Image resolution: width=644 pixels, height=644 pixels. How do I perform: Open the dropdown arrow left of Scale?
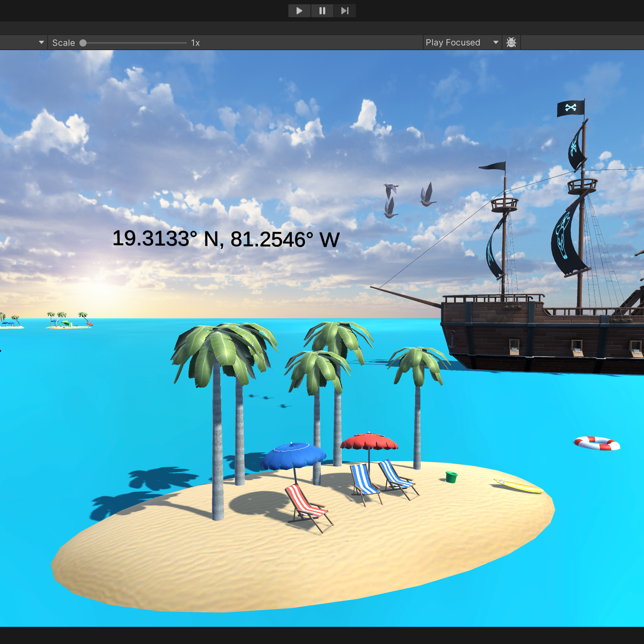42,43
